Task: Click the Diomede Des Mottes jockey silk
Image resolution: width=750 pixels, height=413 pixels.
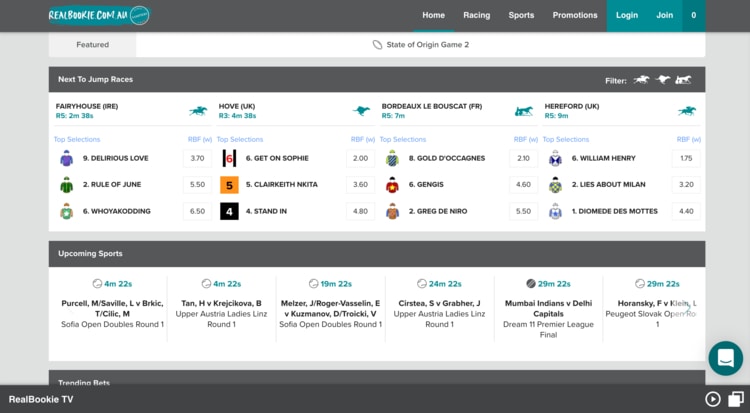Action: click(555, 211)
